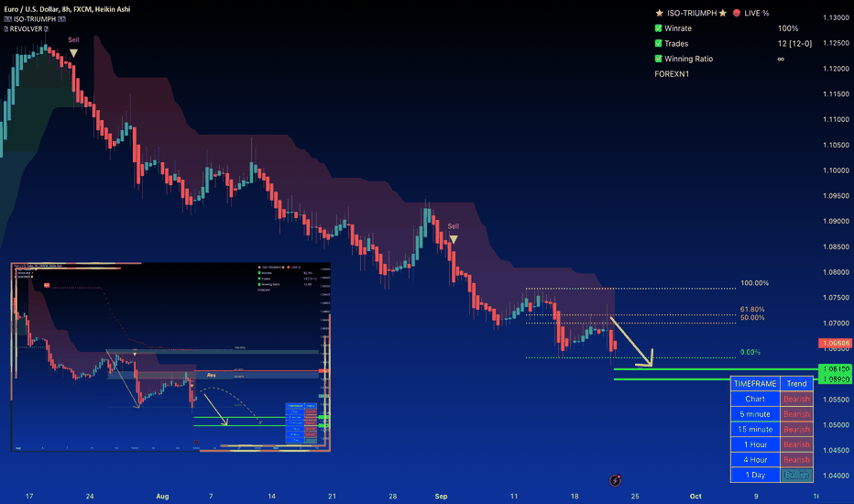
Task: Select the Fibonacci 100.00% level label
Action: [x=754, y=283]
